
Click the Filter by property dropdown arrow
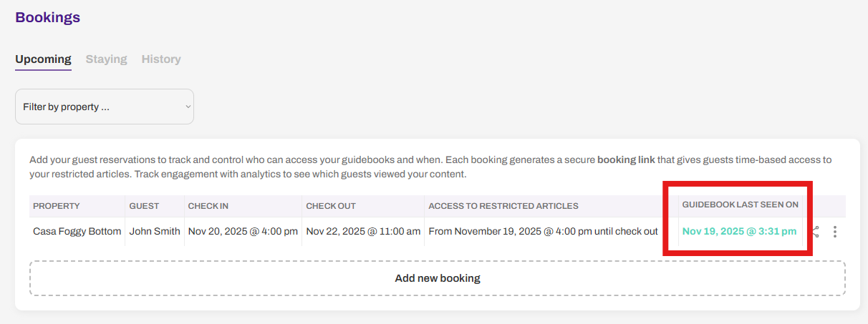point(188,107)
